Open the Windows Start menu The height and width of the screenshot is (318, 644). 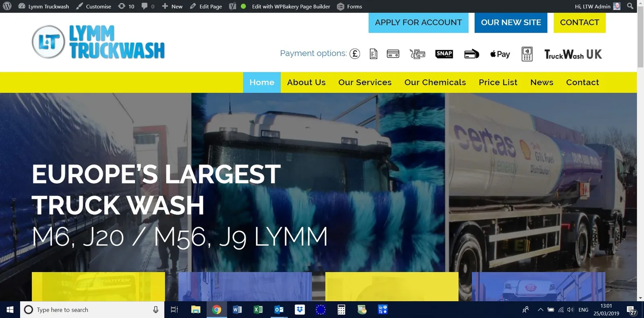(10, 310)
